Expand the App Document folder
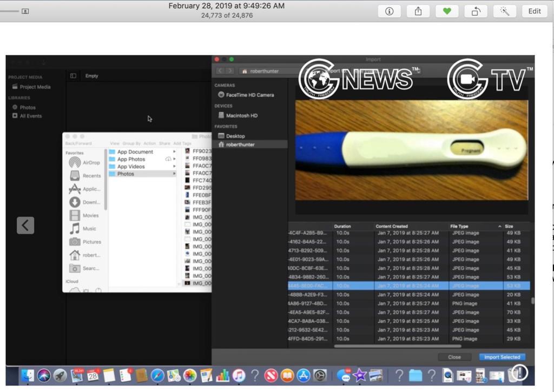 click(174, 152)
